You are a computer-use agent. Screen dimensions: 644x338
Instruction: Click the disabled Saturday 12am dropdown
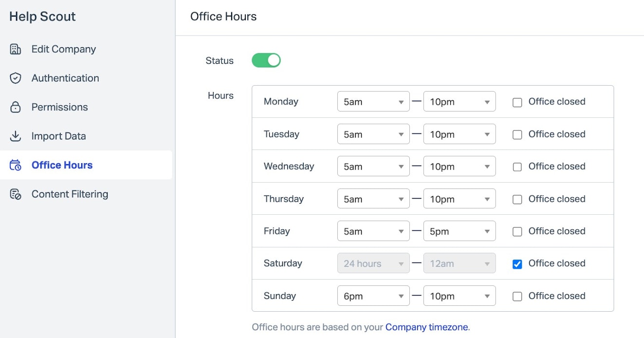tap(460, 263)
